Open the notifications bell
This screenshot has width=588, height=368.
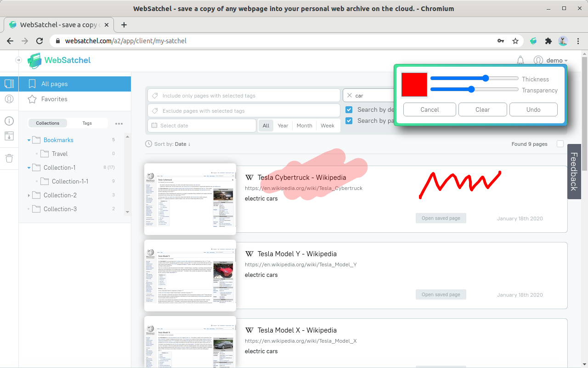coord(520,60)
